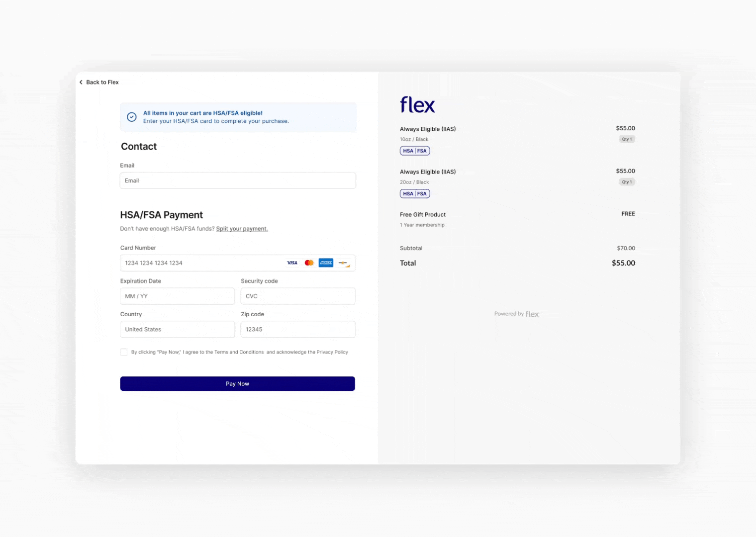Click the Pay Now button
Viewport: 756px width, 537px height.
[x=238, y=384]
